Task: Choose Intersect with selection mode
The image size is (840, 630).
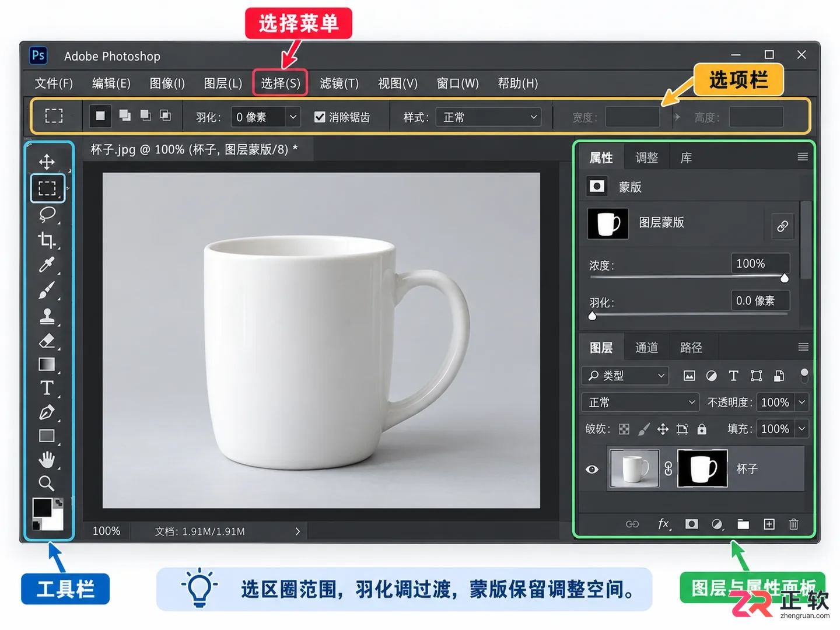Action: (166, 116)
